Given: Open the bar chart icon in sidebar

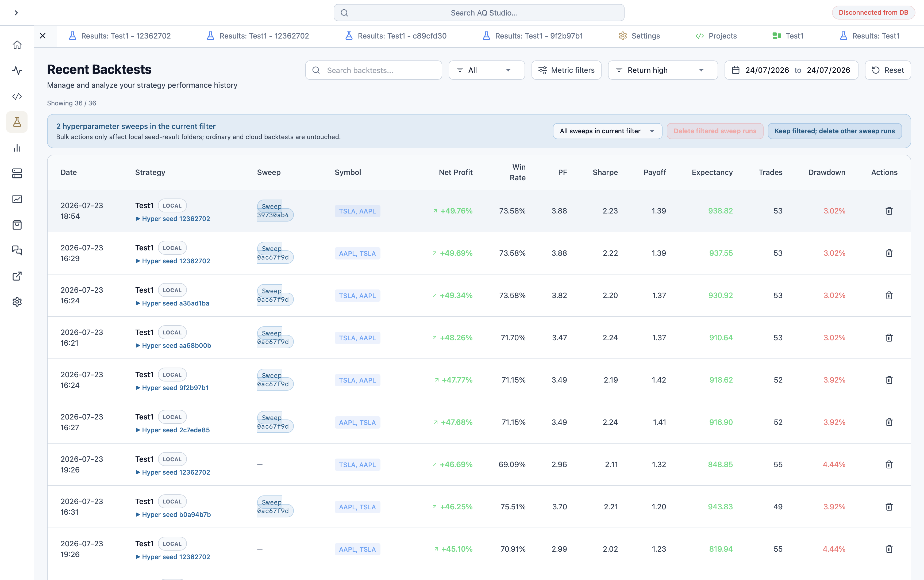Looking at the screenshot, I should tap(17, 148).
